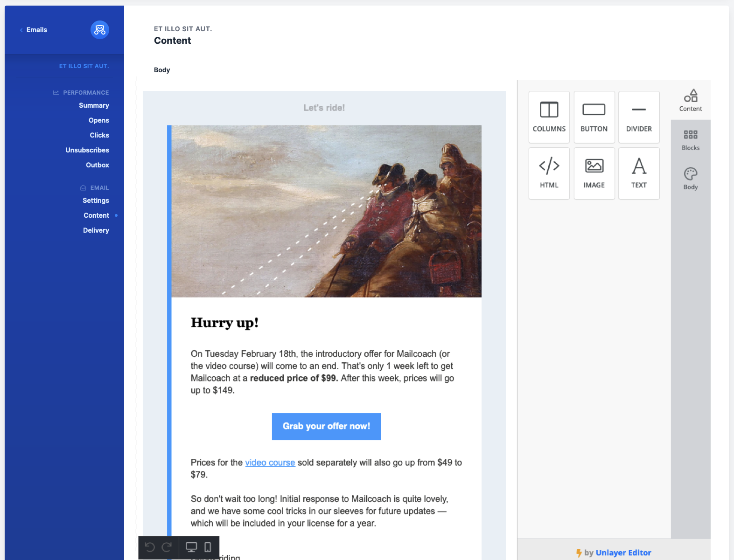This screenshot has height=560, width=734.
Task: Select the HTML content block
Action: pyautogui.click(x=549, y=173)
